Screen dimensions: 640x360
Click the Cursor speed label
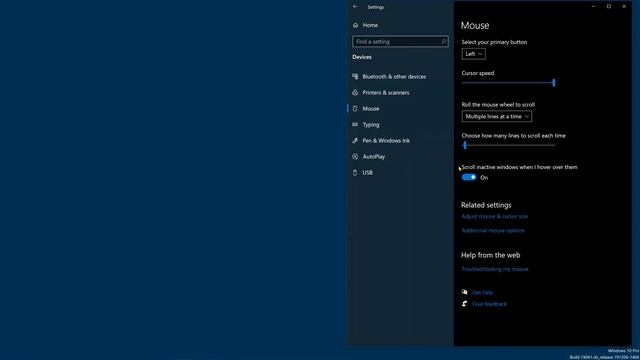[478, 73]
